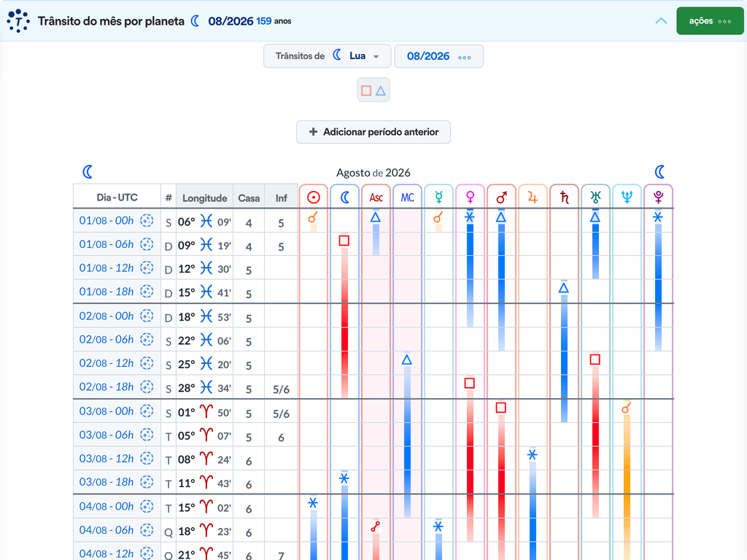The height and width of the screenshot is (560, 747).
Task: Open the Trânsitos de Lua dropdown
Action: [x=328, y=56]
